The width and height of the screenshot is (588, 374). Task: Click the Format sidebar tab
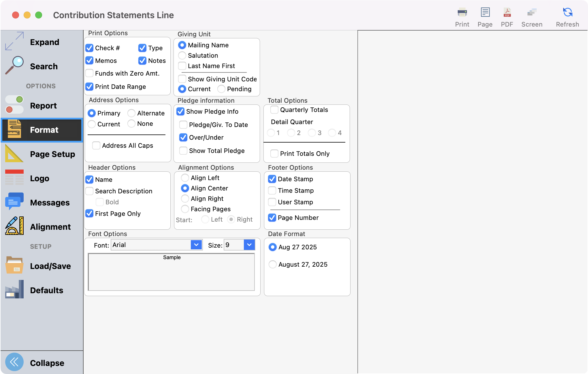click(x=42, y=130)
